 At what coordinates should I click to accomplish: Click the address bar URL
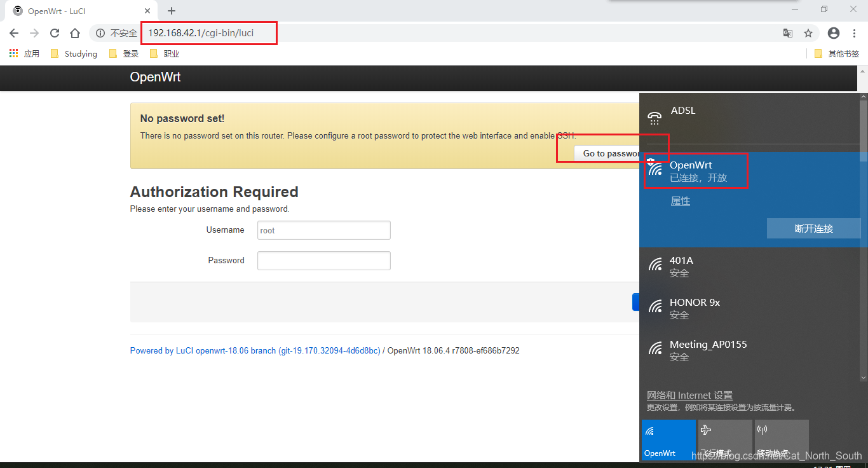click(201, 33)
